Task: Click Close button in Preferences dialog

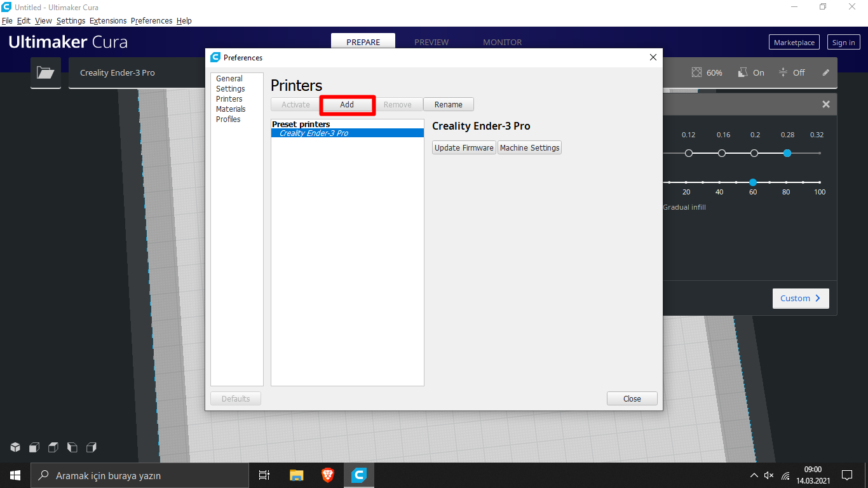Action: tap(632, 399)
